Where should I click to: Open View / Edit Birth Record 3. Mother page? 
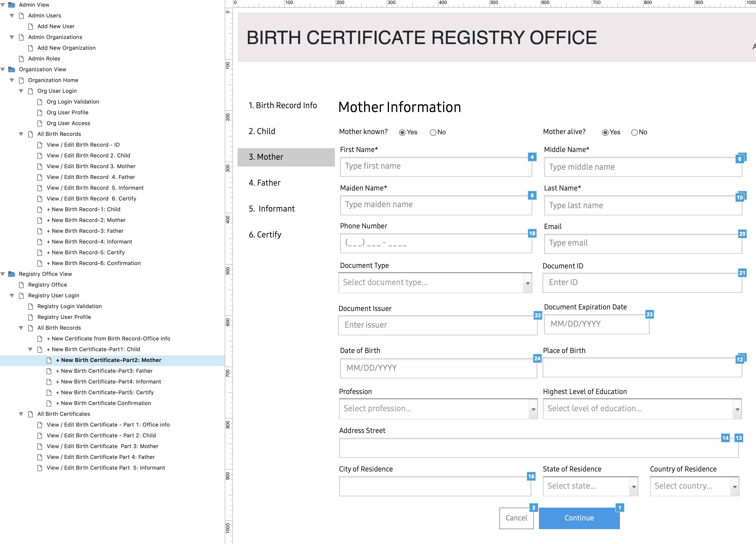point(91,166)
